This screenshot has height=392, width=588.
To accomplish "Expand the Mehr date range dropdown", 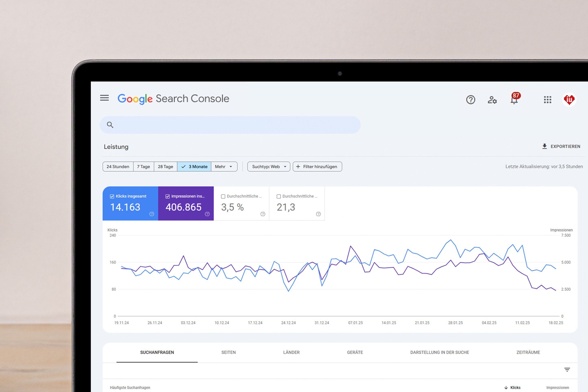I will pos(224,166).
